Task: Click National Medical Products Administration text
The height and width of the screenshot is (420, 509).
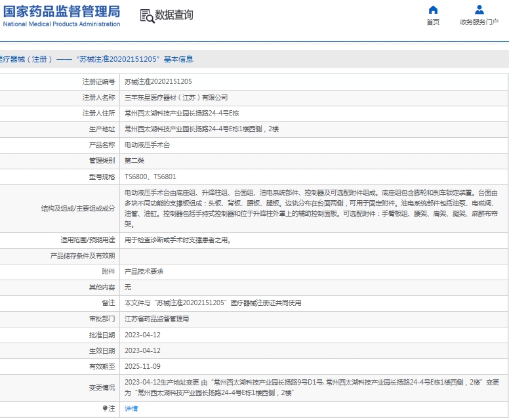Action: tap(62, 24)
